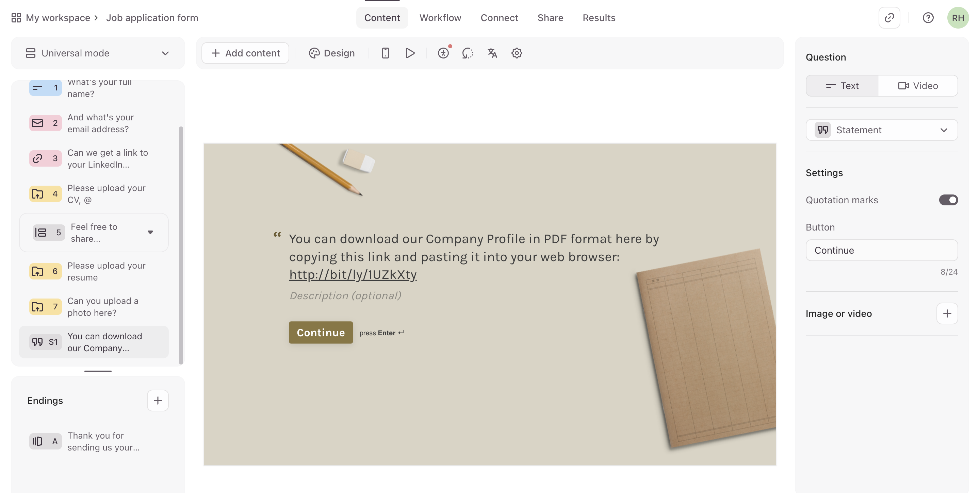Open the Content tab
This screenshot has height=493, width=980.
click(x=382, y=18)
